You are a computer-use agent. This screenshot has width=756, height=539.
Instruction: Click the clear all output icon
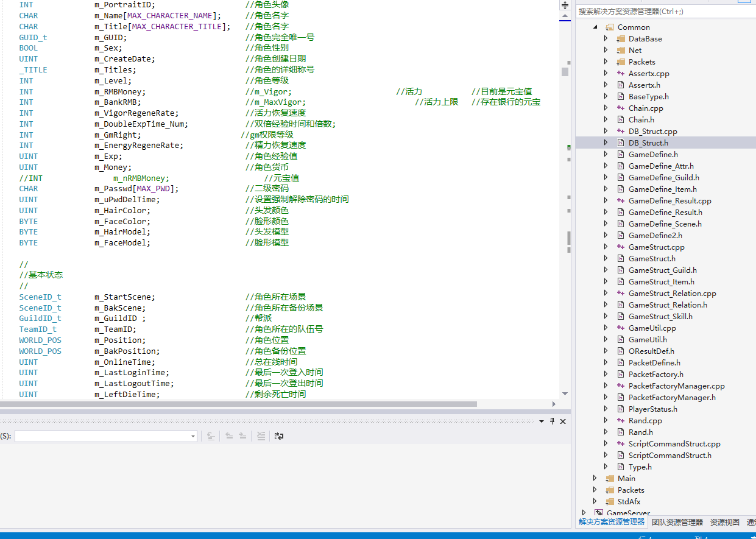261,436
